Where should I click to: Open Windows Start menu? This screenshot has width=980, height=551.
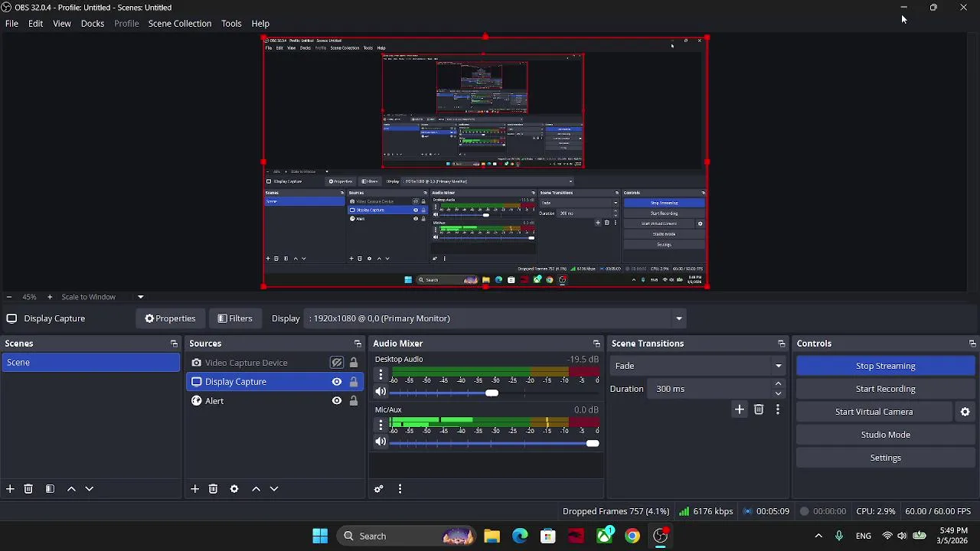pyautogui.click(x=320, y=536)
